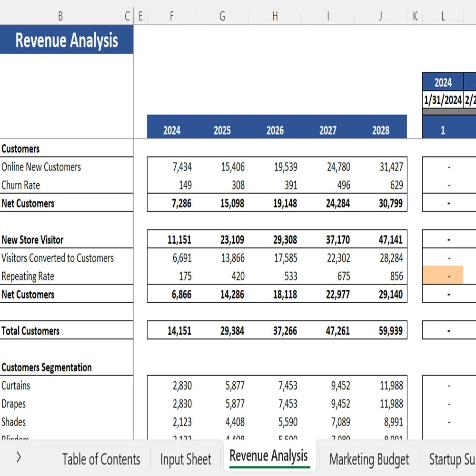This screenshot has width=476, height=476.
Task: Select column B header
Action: coord(60,16)
